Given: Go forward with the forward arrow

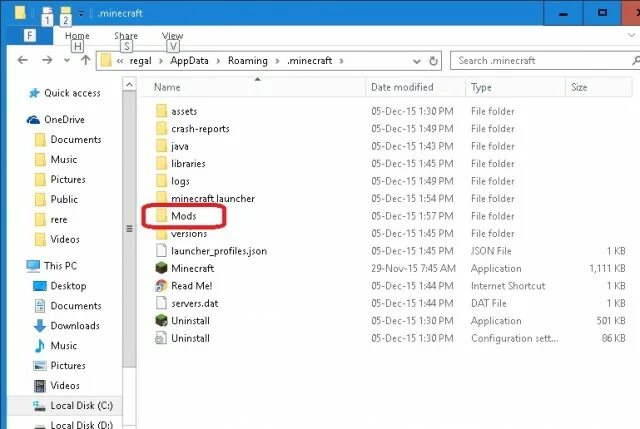Looking at the screenshot, I should pyautogui.click(x=47, y=60).
